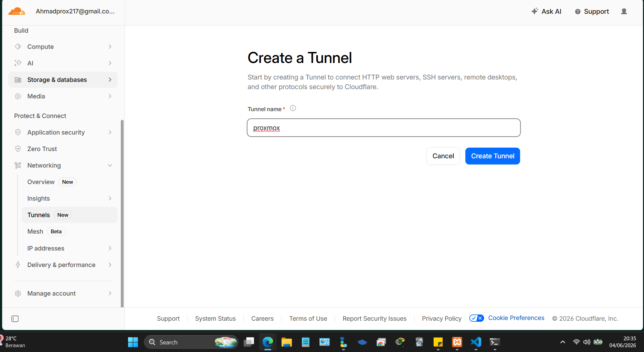Expand the Insights submenu chevron
Viewport: 644px width, 352px height.
110,199
